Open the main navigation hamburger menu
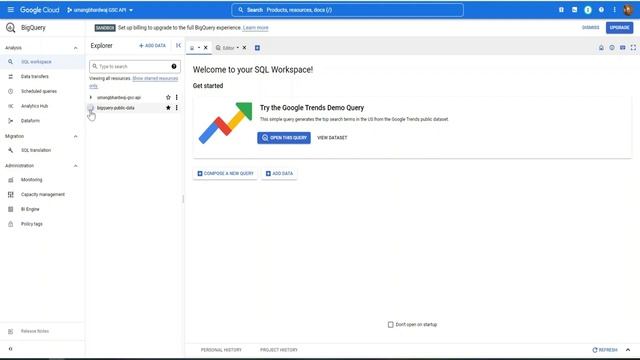Image resolution: width=640 pixels, height=360 pixels. click(x=11, y=10)
